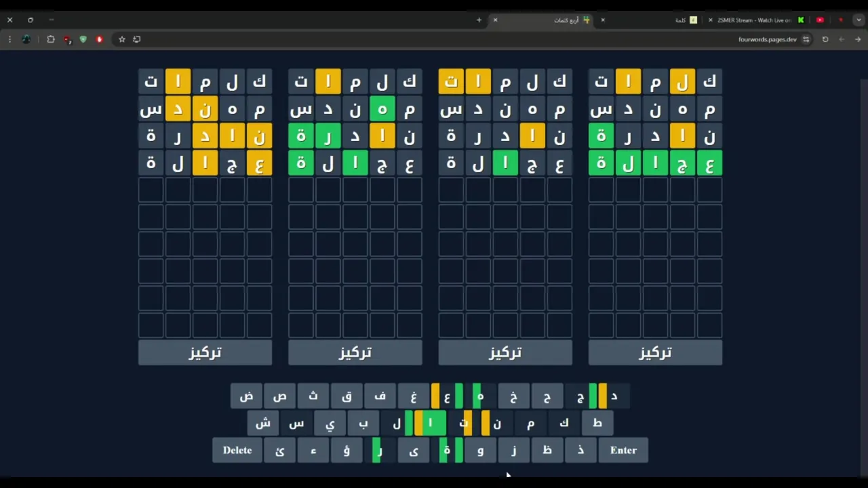Viewport: 868px width, 488px height.
Task: Tap the ط key on the on-screen keyboard
Action: 597,424
